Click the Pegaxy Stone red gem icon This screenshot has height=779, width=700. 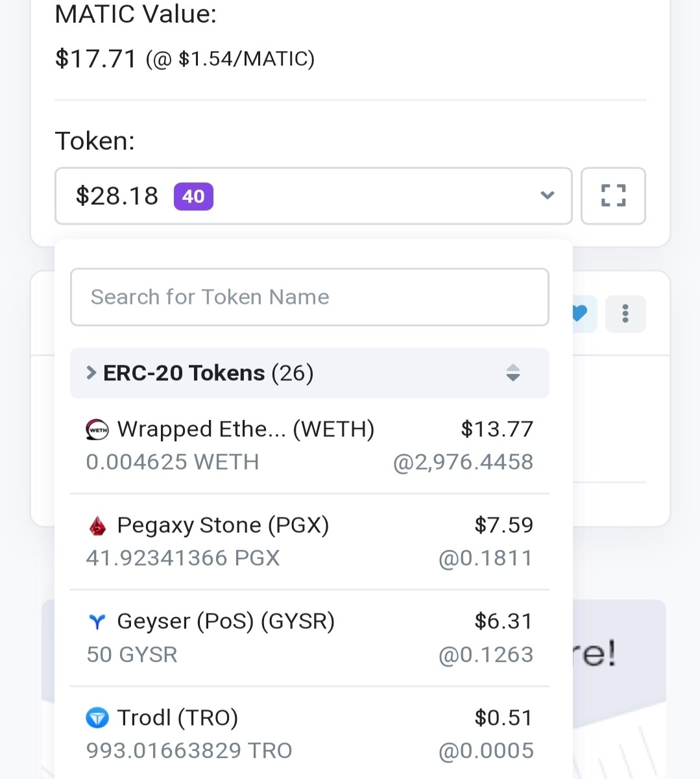(x=97, y=526)
